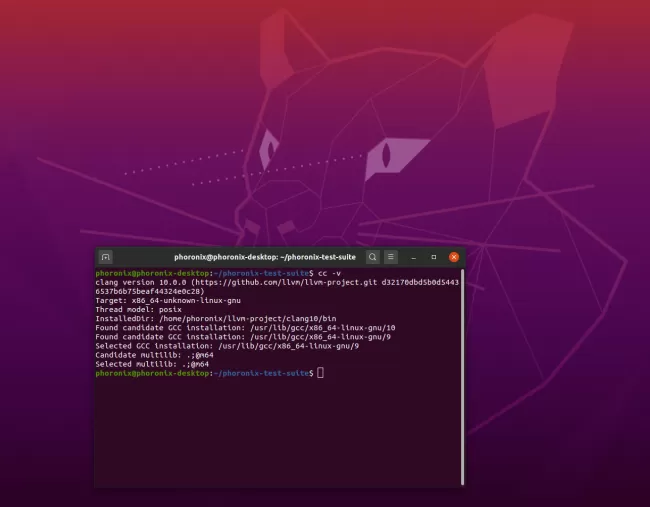
Task: Close the terminal window
Action: [454, 257]
